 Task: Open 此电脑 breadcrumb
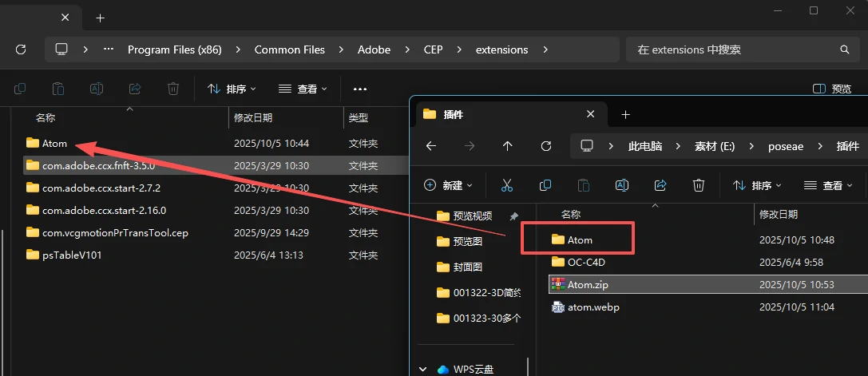pos(645,146)
